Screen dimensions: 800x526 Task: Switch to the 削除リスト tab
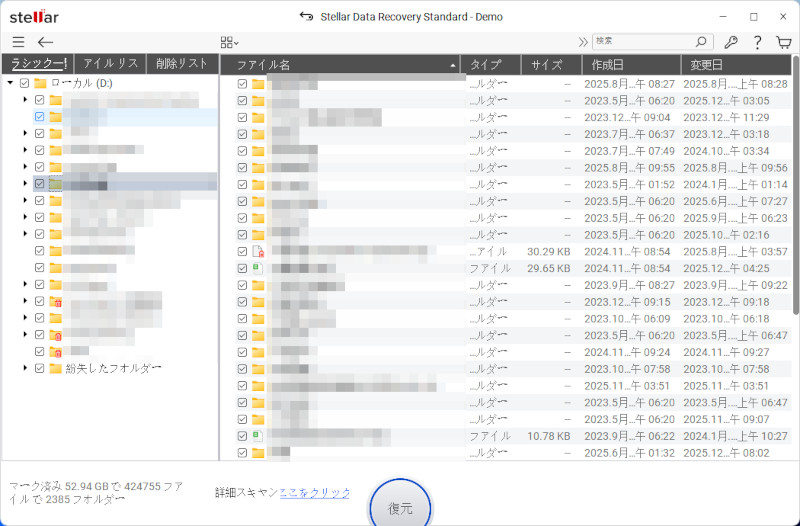(x=182, y=64)
